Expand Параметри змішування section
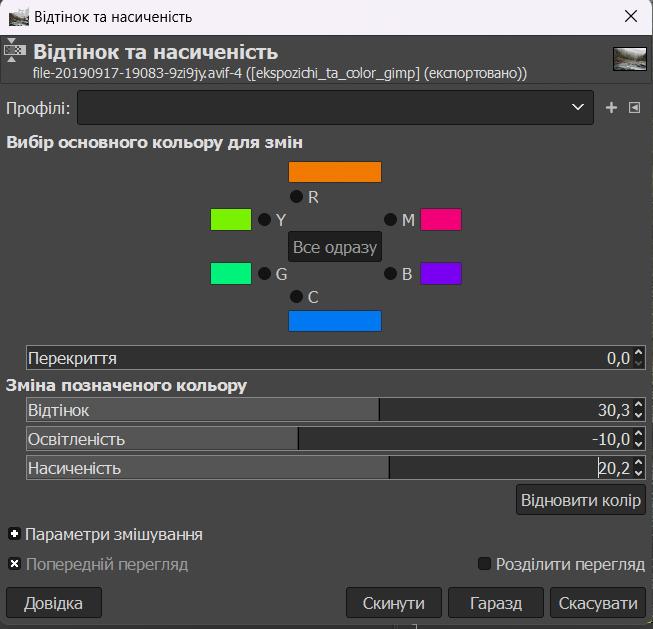 pyautogui.click(x=14, y=534)
